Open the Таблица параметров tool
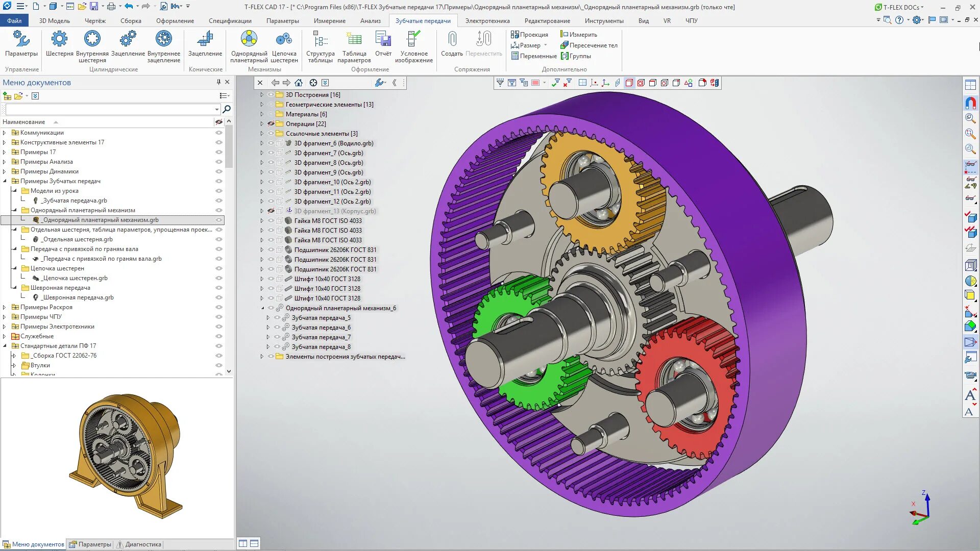 point(354,39)
